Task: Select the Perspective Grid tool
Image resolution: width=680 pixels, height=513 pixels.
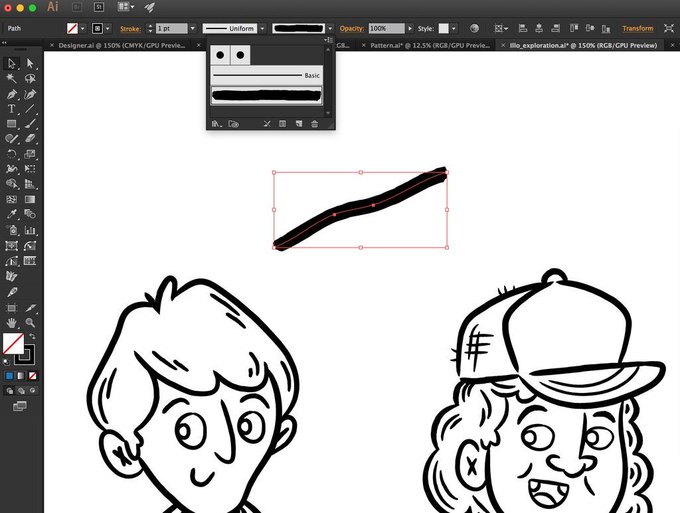Action: pos(30,184)
